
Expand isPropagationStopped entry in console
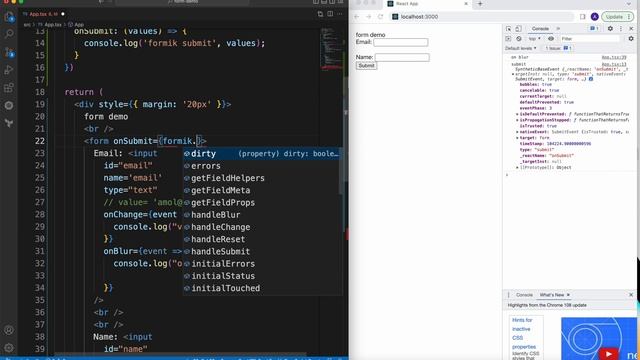pyautogui.click(x=518, y=120)
